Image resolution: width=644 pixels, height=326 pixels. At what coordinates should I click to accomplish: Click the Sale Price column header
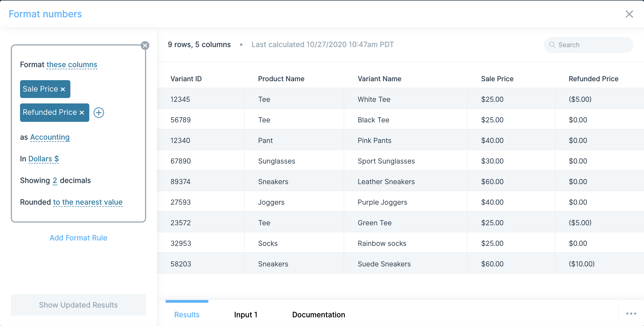(497, 79)
